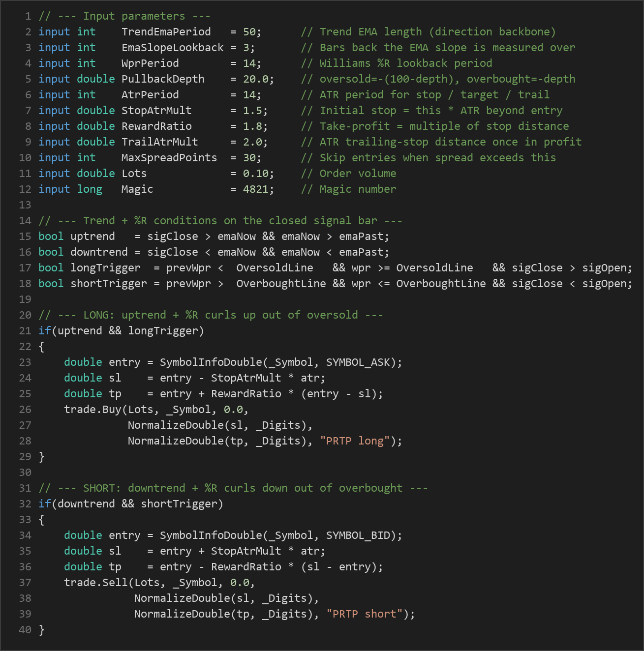Click the StopAtrMult identifier on line 7
The image size is (644, 651).
pos(156,111)
